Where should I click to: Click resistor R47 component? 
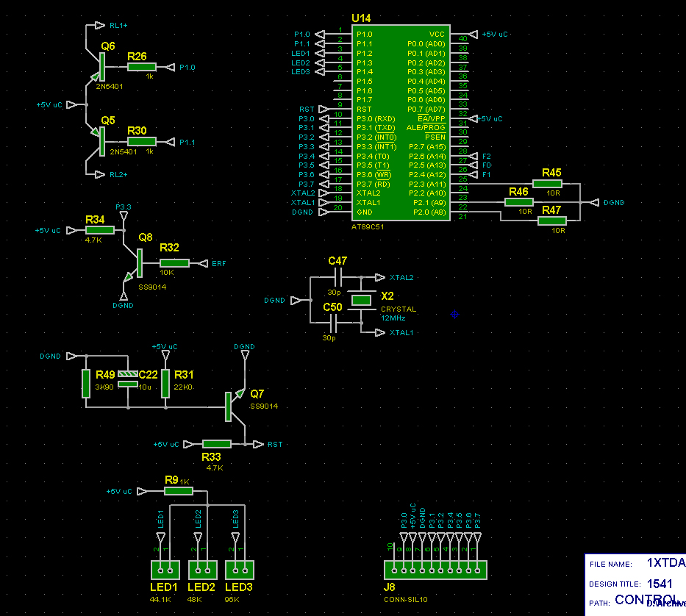(552, 221)
